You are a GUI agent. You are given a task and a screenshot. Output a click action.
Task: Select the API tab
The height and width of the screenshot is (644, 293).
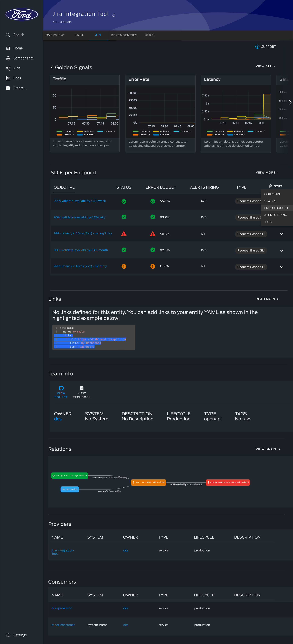[98, 35]
